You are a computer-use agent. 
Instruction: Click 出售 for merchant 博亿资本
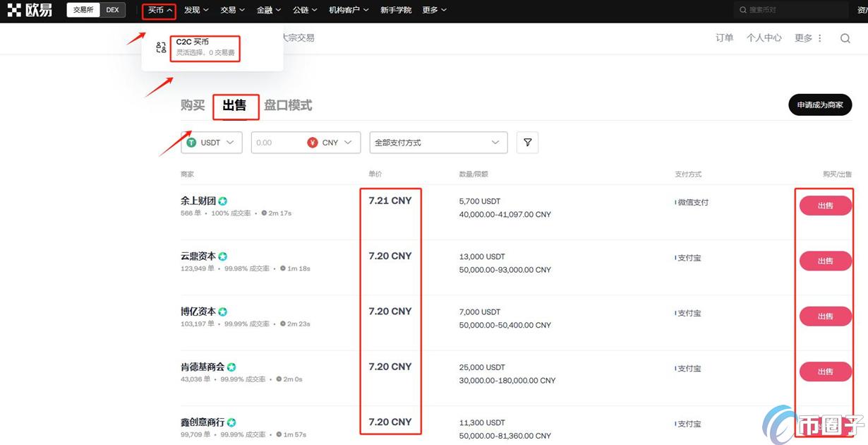824,316
